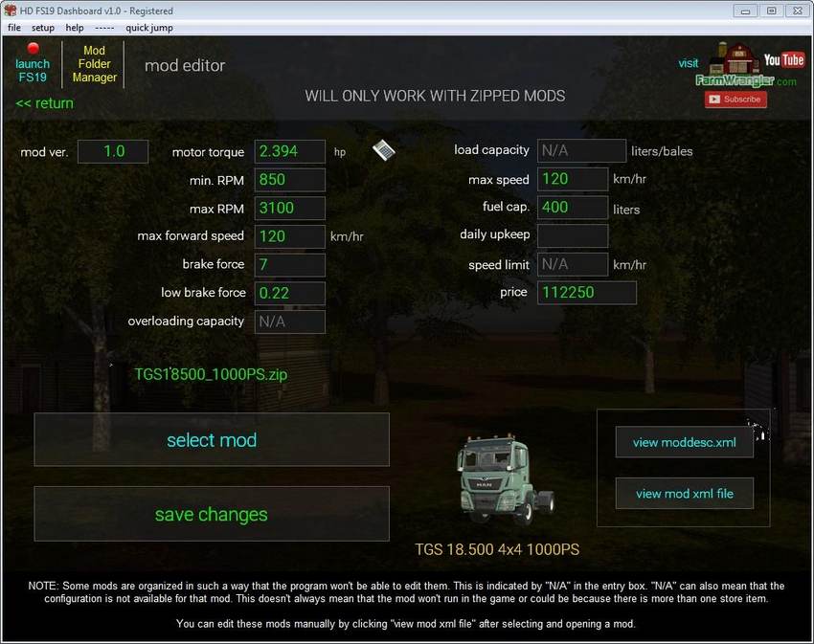The height and width of the screenshot is (644, 814).
Task: Click the calculator icon beside motor torque
Action: [x=384, y=150]
